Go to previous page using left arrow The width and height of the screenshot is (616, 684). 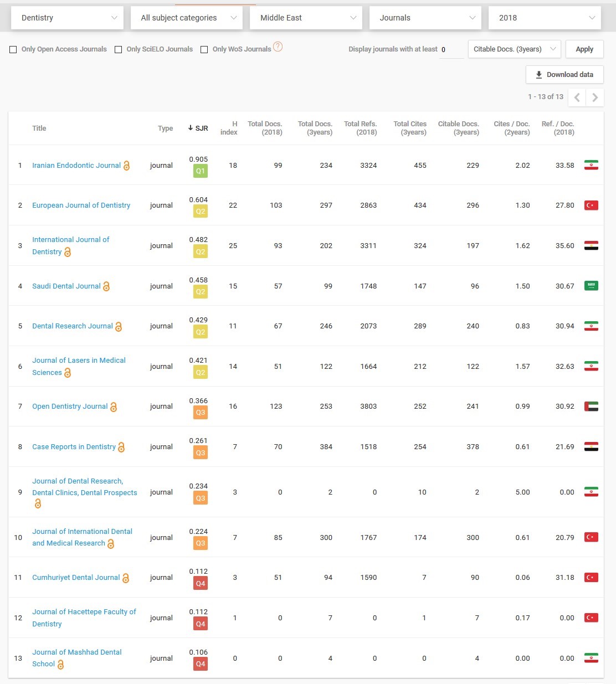(577, 97)
